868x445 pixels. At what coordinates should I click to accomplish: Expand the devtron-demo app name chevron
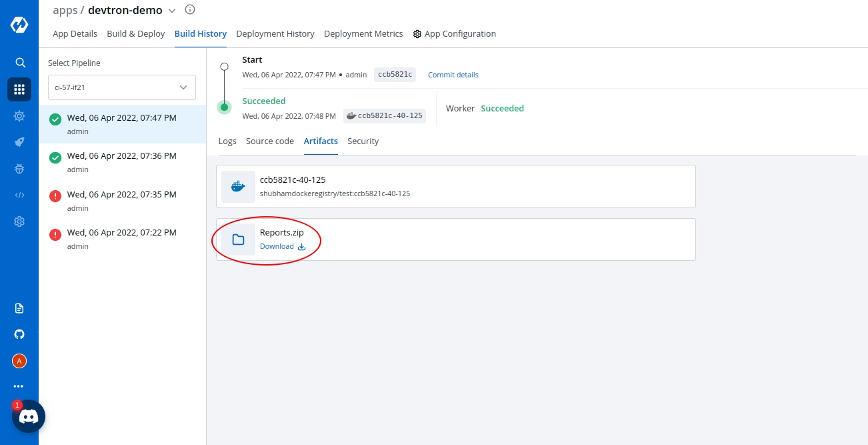point(172,11)
